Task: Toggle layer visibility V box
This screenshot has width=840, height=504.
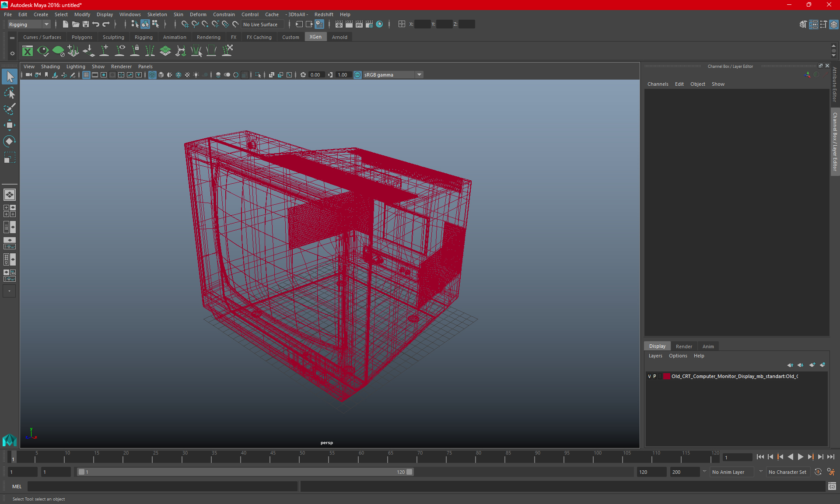Action: click(649, 376)
